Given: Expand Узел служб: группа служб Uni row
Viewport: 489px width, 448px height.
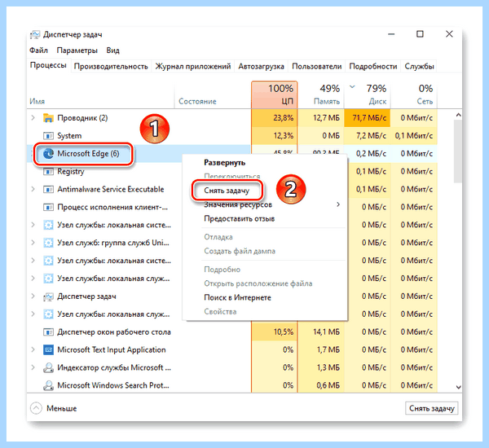Looking at the screenshot, I should pyautogui.click(x=33, y=243).
